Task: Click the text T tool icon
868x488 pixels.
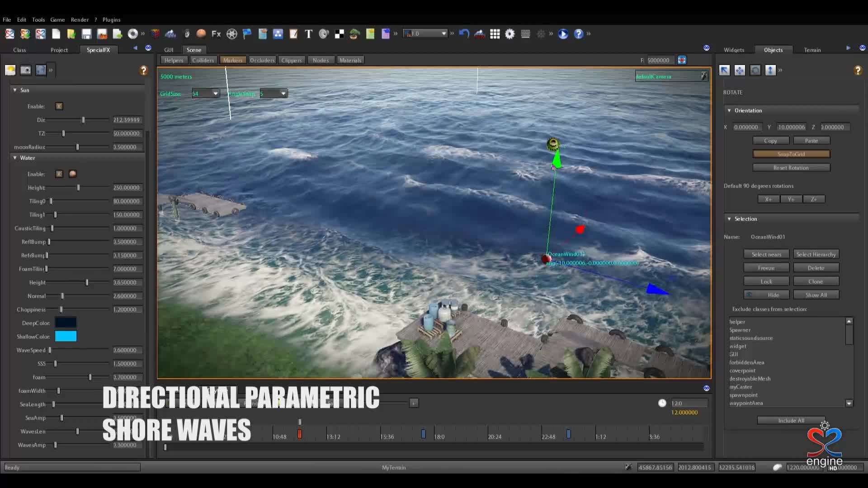Action: (308, 34)
